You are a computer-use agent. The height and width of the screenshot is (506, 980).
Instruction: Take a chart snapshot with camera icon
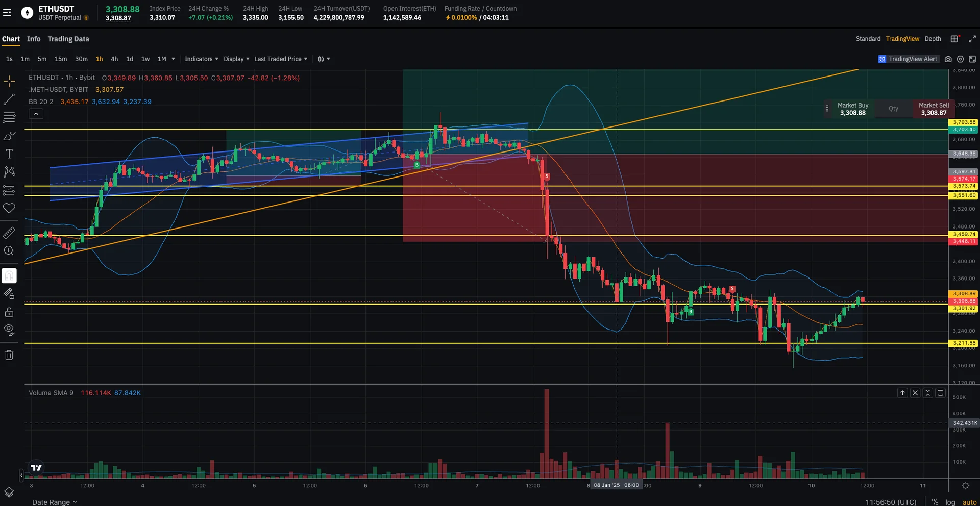click(948, 59)
